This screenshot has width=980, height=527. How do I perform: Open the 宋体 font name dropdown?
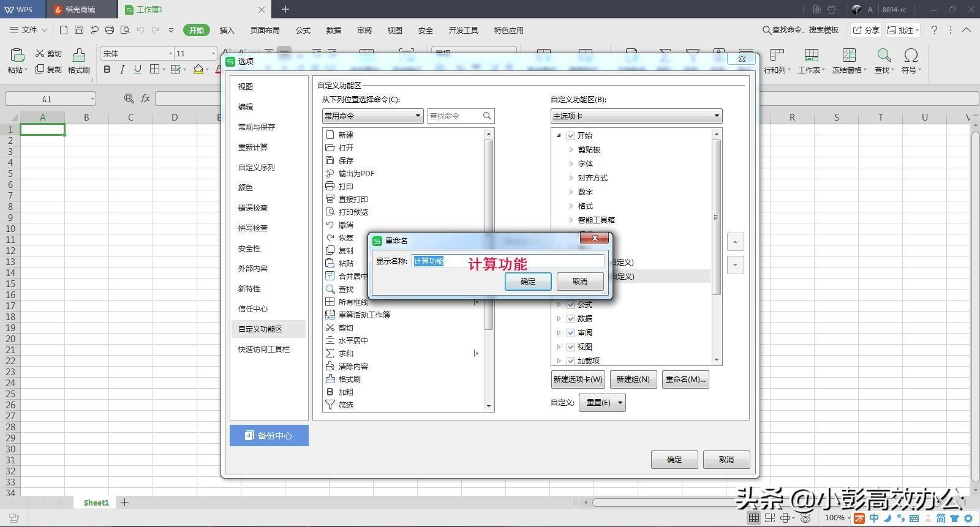(x=170, y=53)
